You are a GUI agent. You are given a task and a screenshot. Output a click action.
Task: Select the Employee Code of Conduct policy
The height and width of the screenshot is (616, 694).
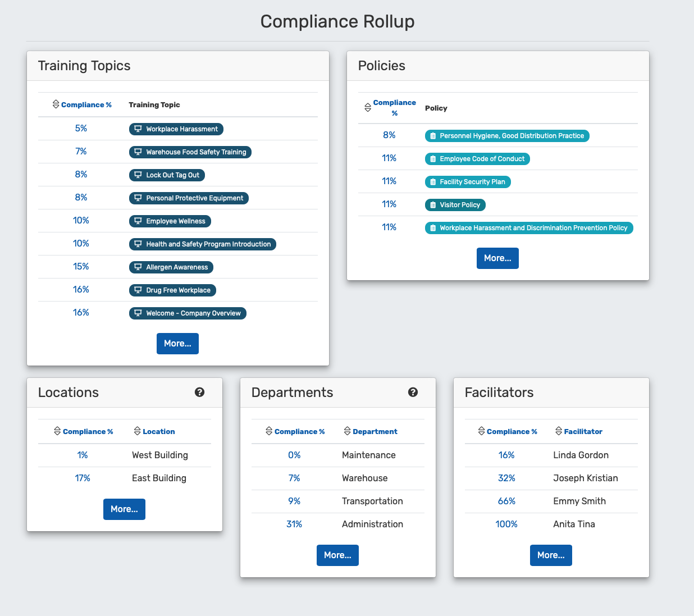(477, 159)
